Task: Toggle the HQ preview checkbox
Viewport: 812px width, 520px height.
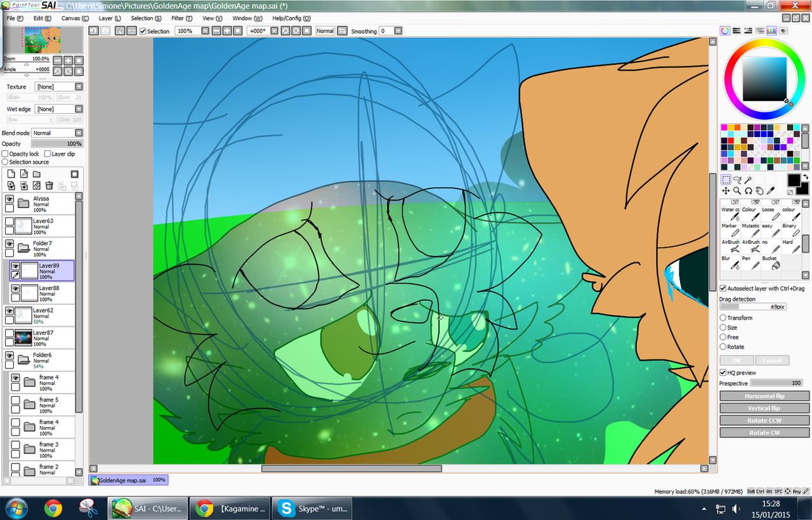Action: click(x=723, y=373)
